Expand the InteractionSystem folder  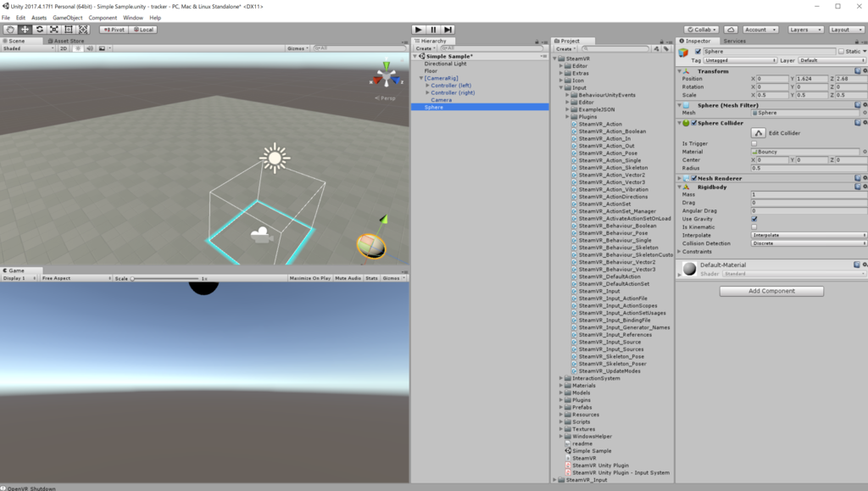[x=561, y=378]
